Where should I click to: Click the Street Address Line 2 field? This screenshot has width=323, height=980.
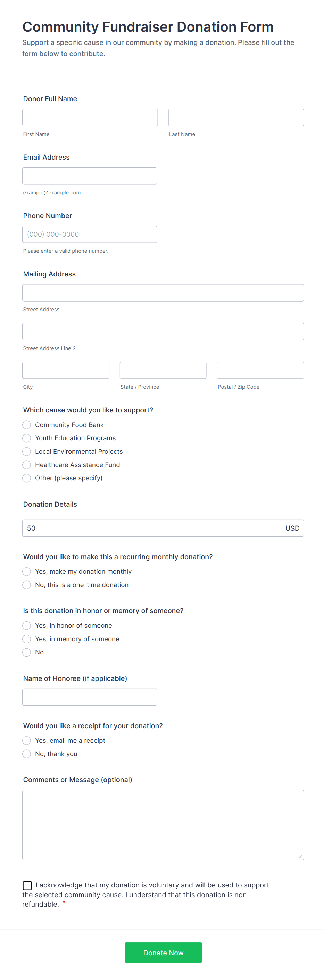(x=163, y=331)
